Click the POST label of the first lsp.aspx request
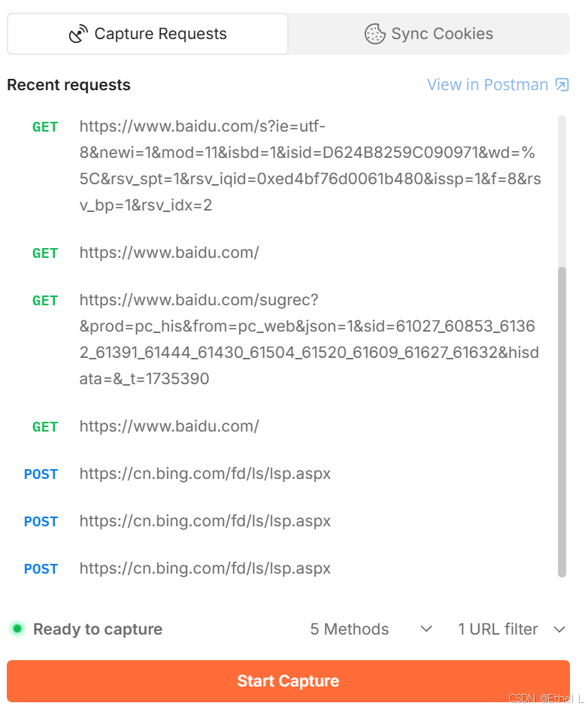This screenshot has height=709, width=588. click(41, 474)
